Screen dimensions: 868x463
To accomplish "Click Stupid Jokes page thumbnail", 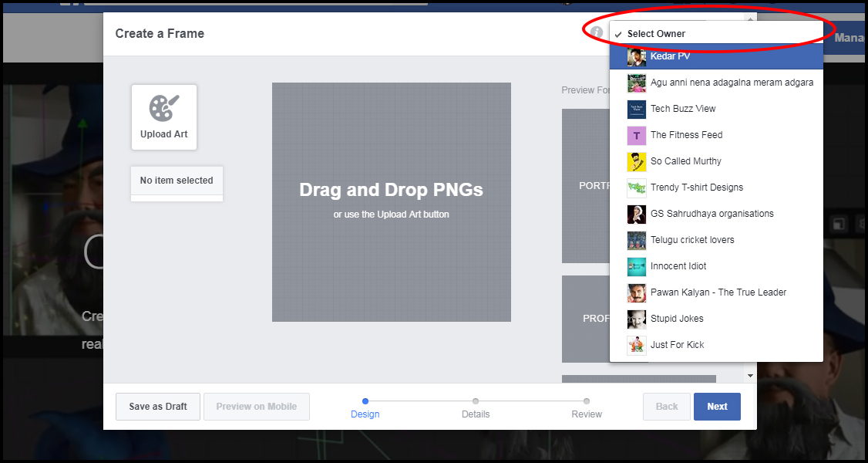I will (637, 319).
